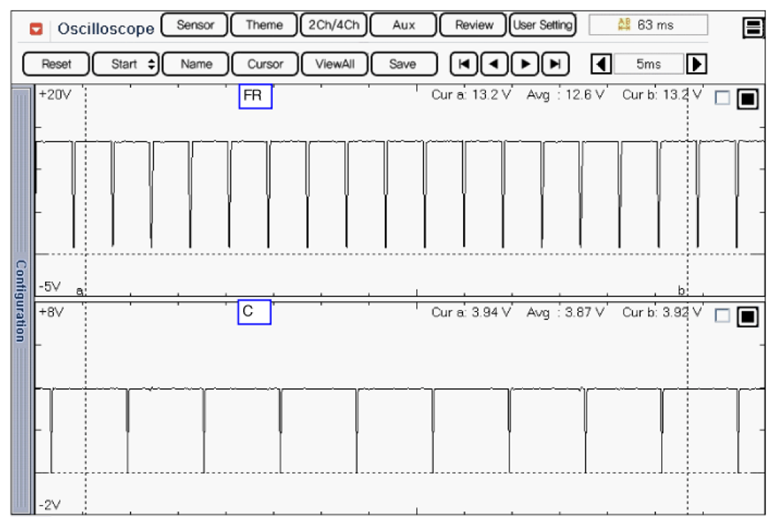
Task: Click the 'Avg : 12.6 V' readout
Action: point(565,95)
